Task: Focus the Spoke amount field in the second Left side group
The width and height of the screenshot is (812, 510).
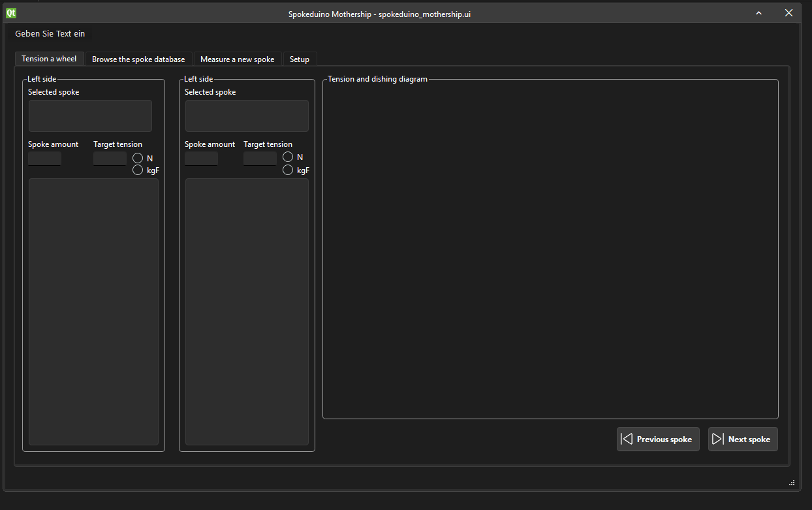Action: pos(201,158)
